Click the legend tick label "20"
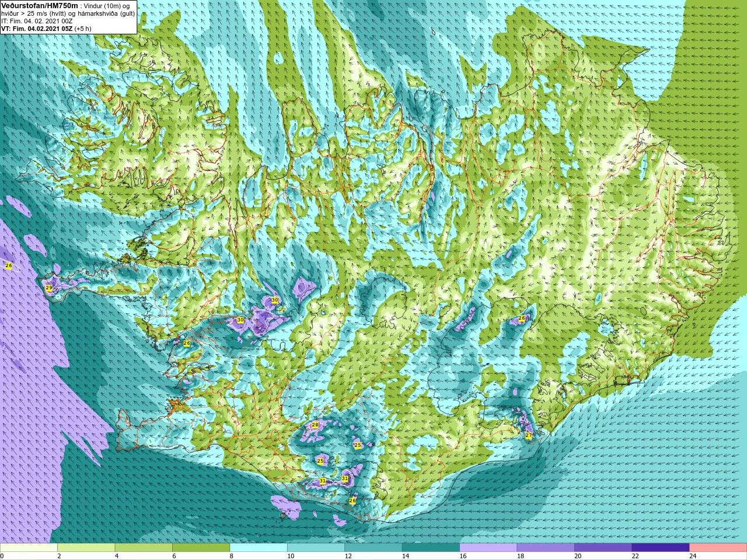The image size is (747, 560). click(x=578, y=556)
